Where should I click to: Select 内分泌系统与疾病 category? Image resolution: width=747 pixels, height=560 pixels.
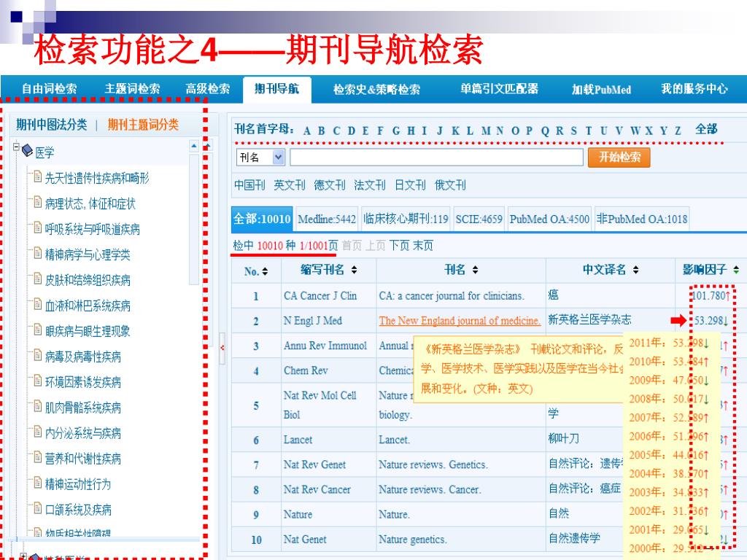click(x=83, y=433)
